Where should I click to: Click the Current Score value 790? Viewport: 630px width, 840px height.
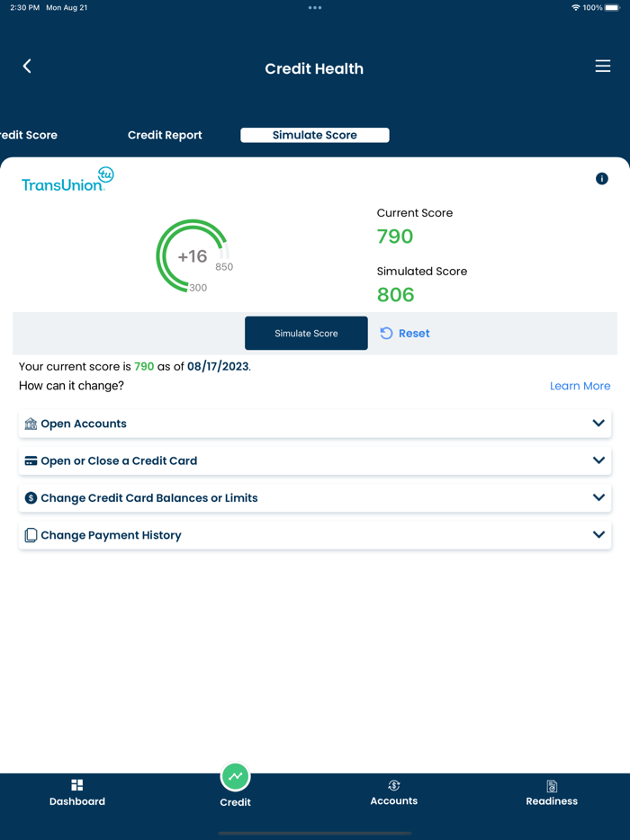[x=395, y=237]
